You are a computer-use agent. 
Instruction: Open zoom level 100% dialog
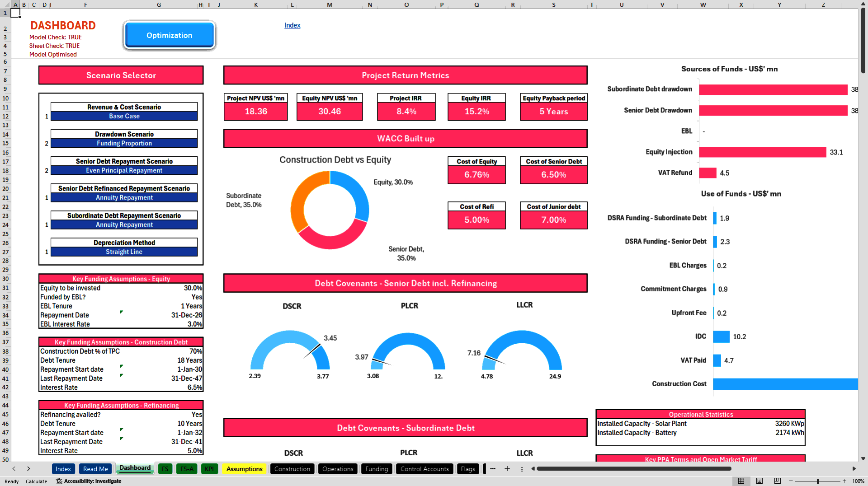tap(858, 481)
